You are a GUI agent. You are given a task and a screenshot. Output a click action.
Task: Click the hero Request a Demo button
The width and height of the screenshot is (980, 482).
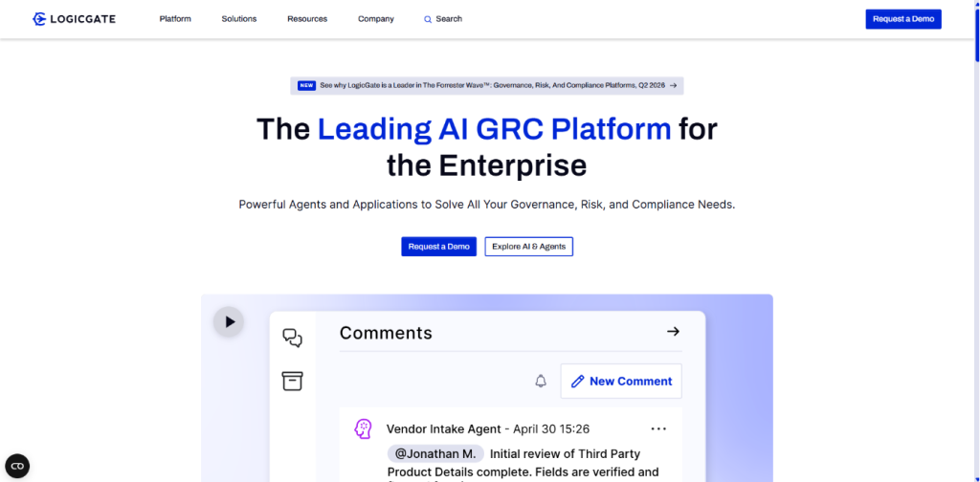[438, 247]
